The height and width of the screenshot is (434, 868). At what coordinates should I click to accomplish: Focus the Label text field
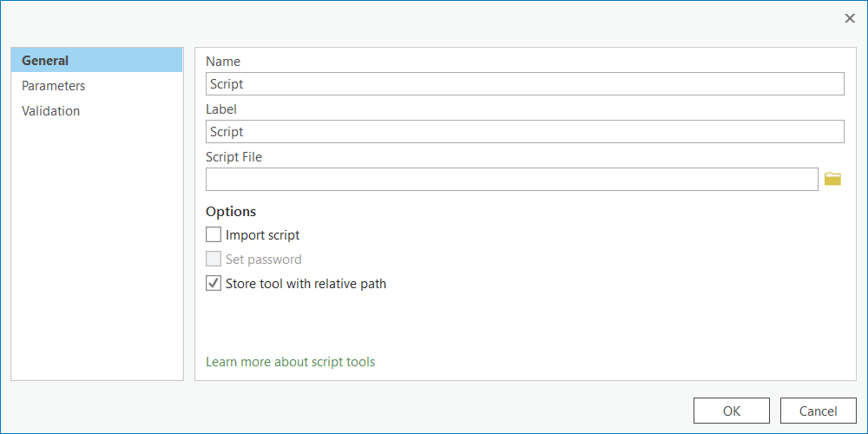tap(524, 131)
